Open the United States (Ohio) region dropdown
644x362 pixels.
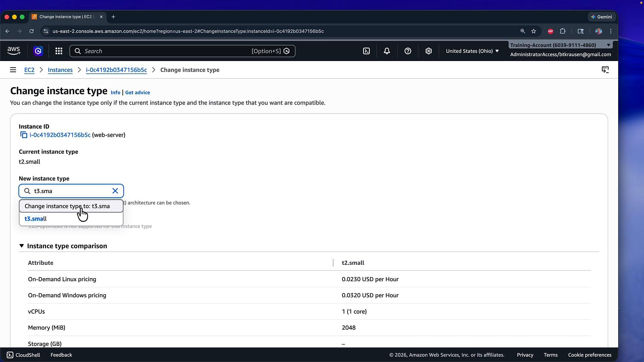coord(472,51)
